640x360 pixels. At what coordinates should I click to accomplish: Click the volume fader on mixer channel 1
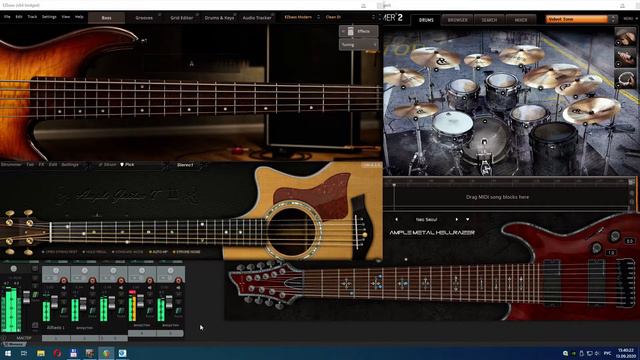click(x=55, y=302)
